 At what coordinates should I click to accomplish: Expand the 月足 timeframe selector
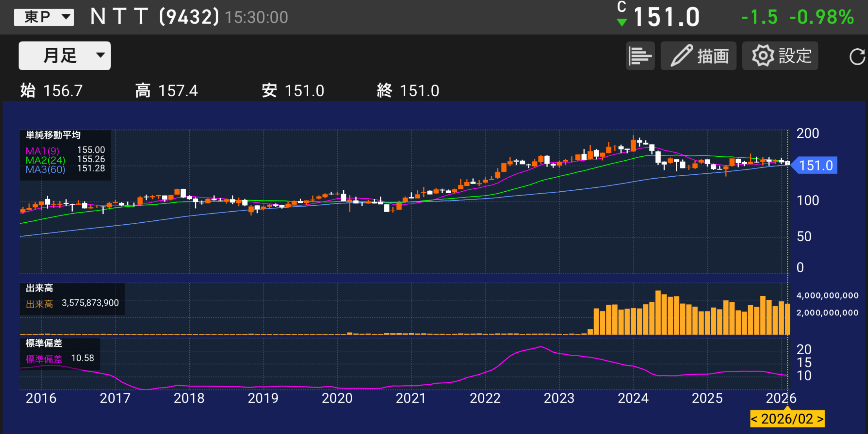tap(65, 56)
